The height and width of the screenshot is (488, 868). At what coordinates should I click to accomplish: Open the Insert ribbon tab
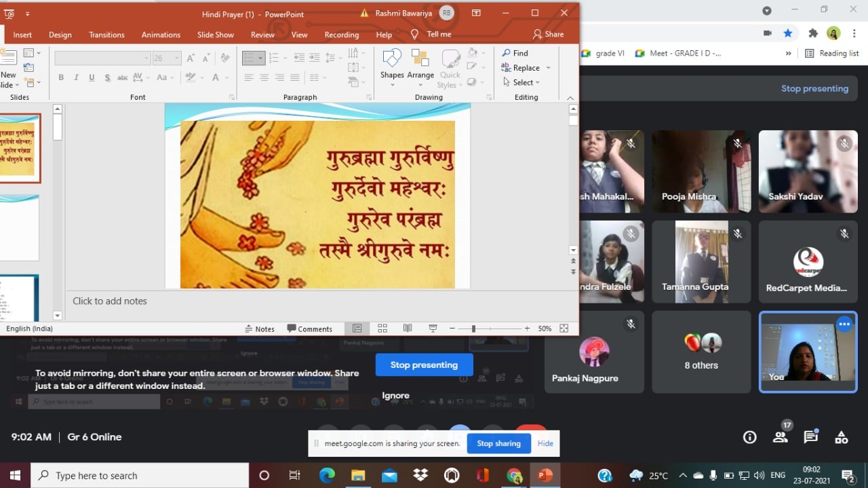(x=22, y=35)
